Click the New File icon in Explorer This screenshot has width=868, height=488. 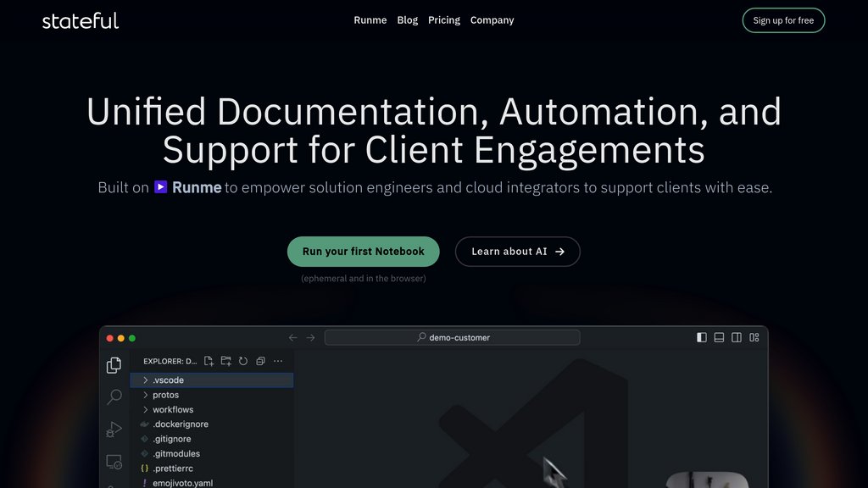209,361
